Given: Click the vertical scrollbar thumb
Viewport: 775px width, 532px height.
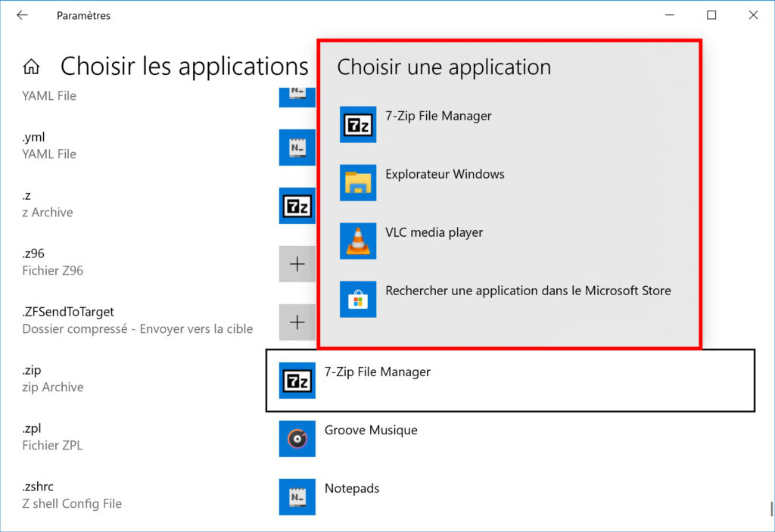Looking at the screenshot, I should pos(771,509).
